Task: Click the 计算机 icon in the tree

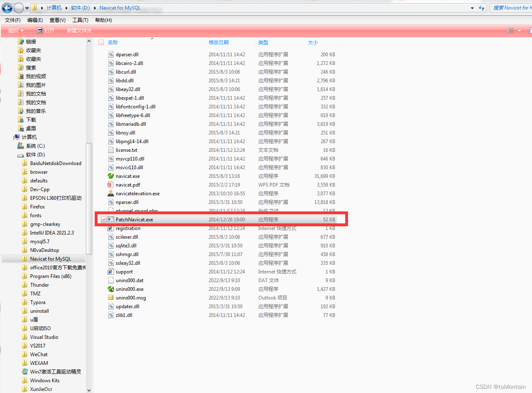Action: tap(17, 137)
